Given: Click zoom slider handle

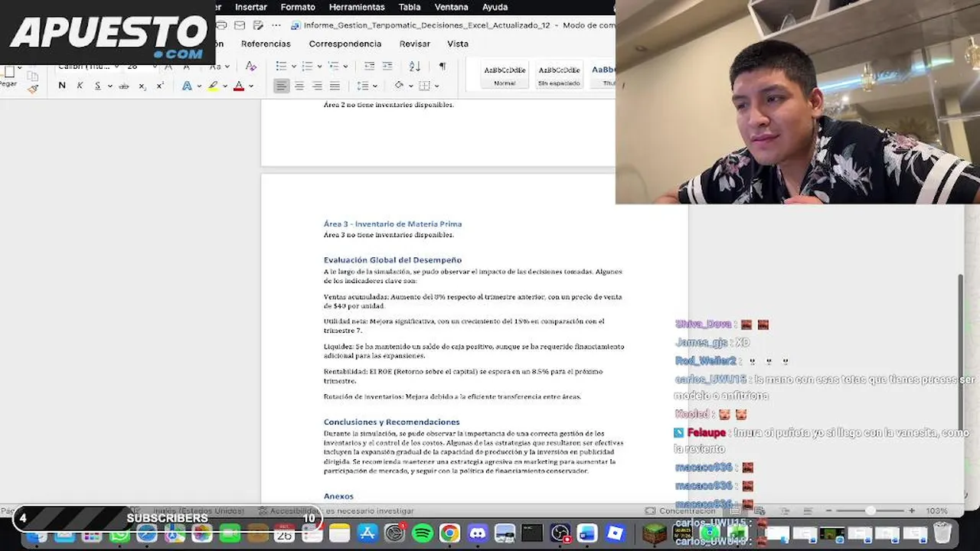Looking at the screenshot, I should click(871, 510).
